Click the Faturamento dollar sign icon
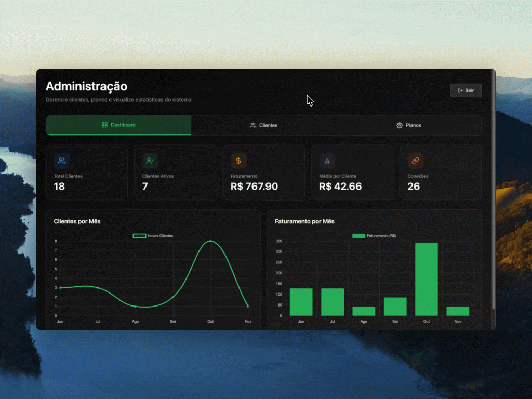The width and height of the screenshot is (532, 399). tap(238, 161)
